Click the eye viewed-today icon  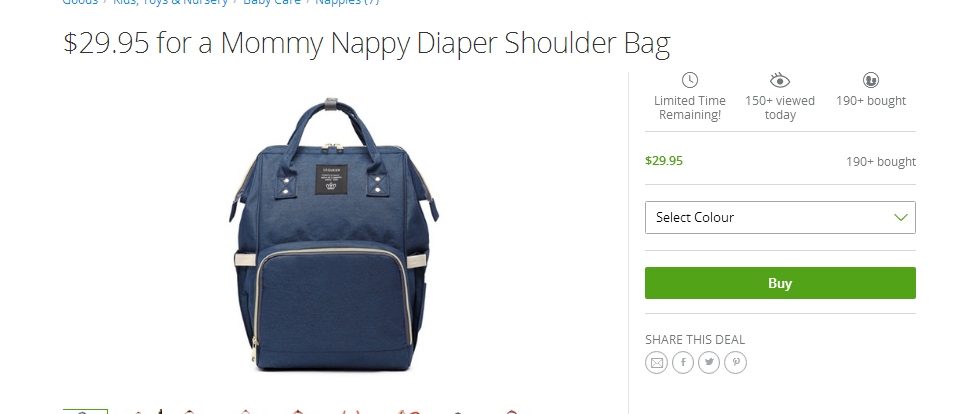[780, 80]
